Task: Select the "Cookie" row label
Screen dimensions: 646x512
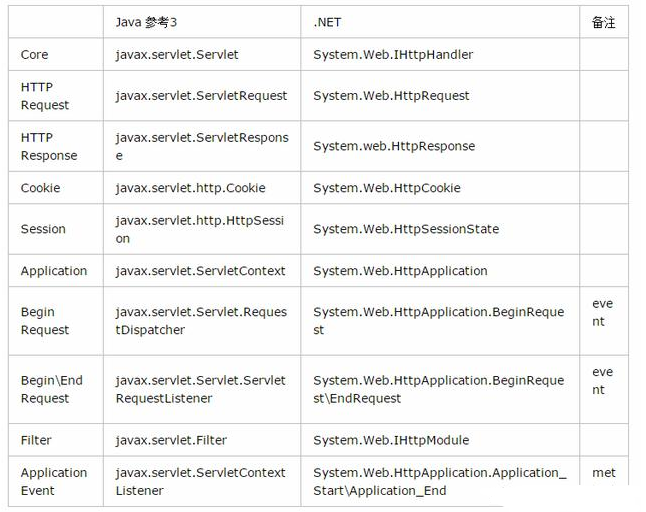Action: pos(40,188)
